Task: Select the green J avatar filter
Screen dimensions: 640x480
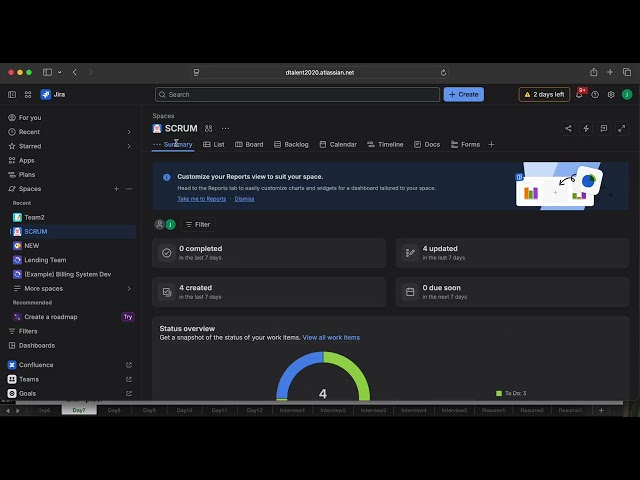Action: (171, 224)
